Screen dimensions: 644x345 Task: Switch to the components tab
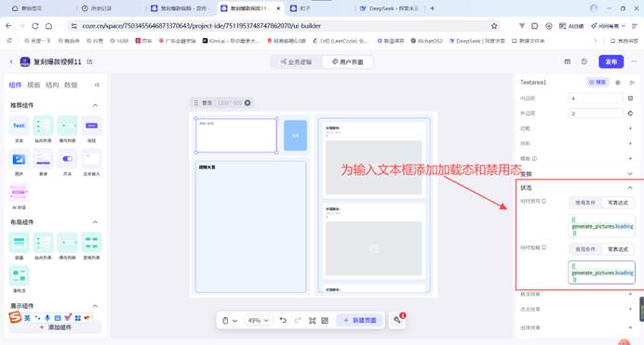click(x=15, y=85)
